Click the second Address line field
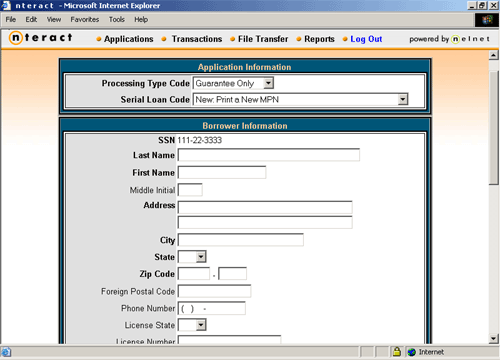This screenshot has height=360, width=500. tap(265, 222)
